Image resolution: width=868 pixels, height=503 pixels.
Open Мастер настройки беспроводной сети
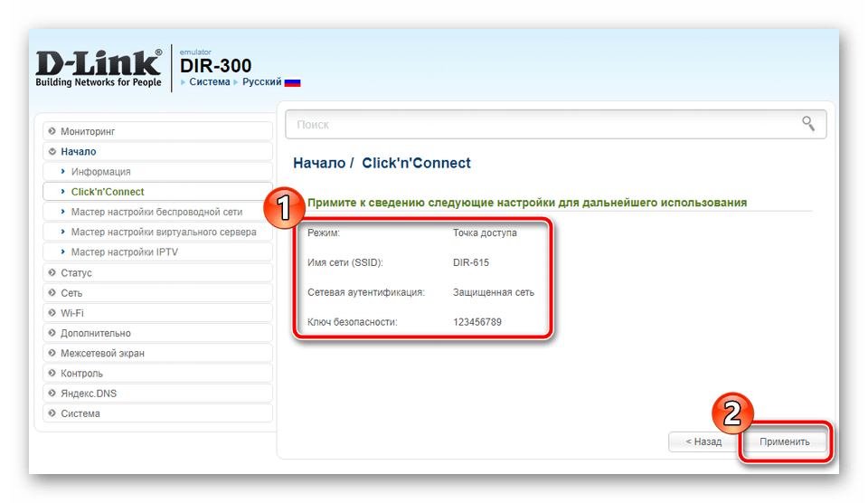(157, 212)
